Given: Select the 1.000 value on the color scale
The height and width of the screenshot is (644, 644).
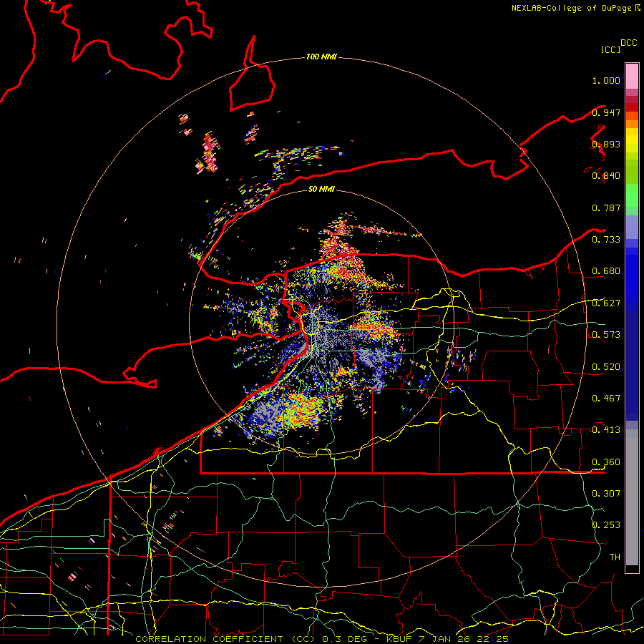Looking at the screenshot, I should point(606,80).
